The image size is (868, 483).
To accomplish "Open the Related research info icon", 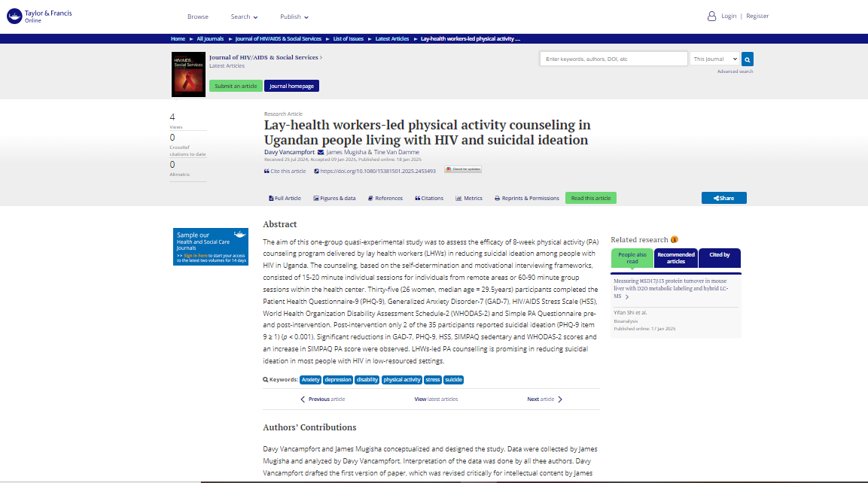I will [x=674, y=239].
